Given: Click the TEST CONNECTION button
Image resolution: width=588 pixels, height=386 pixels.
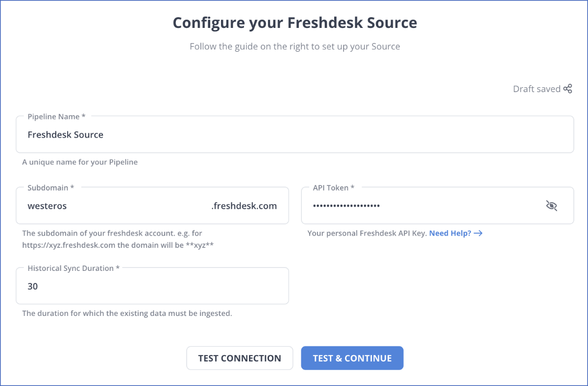Looking at the screenshot, I should 240,358.
